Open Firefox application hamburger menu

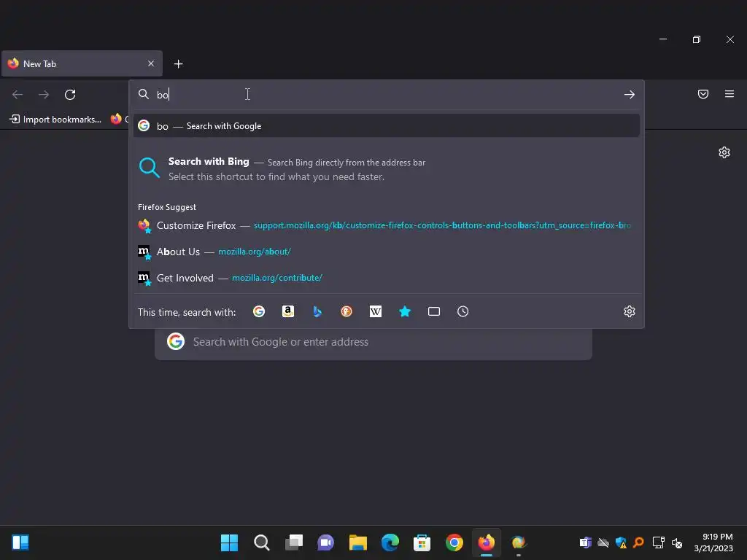pos(729,94)
